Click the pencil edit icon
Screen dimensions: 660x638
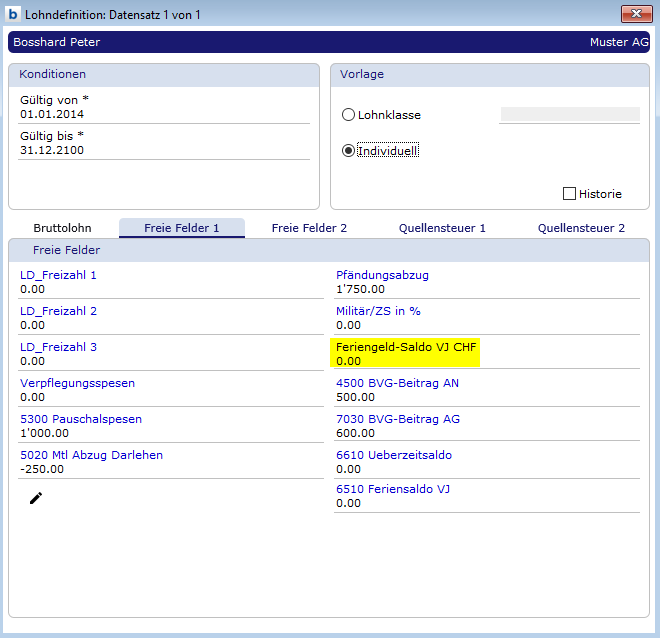point(36,497)
